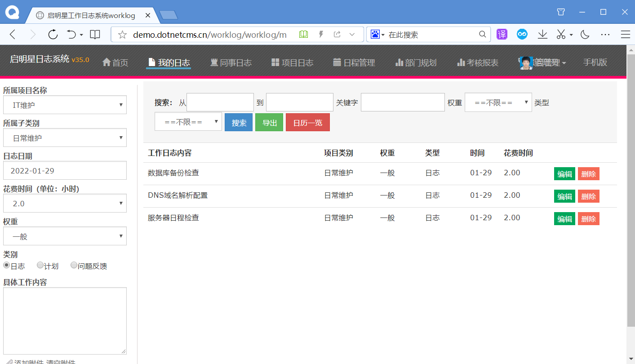Click the browser logo icon in title bar
This screenshot has width=635, height=364.
(13, 12)
